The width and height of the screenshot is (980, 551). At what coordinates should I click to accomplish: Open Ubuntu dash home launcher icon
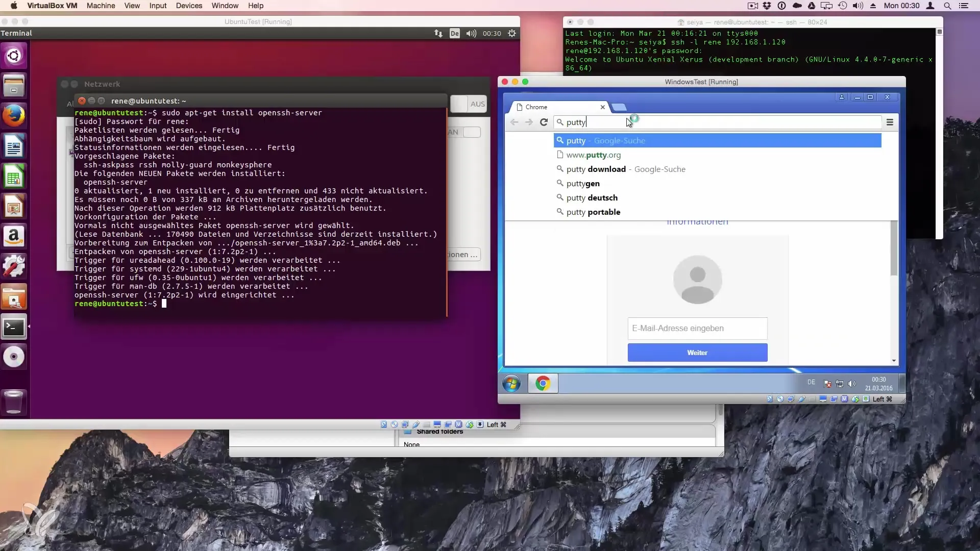[x=14, y=56]
